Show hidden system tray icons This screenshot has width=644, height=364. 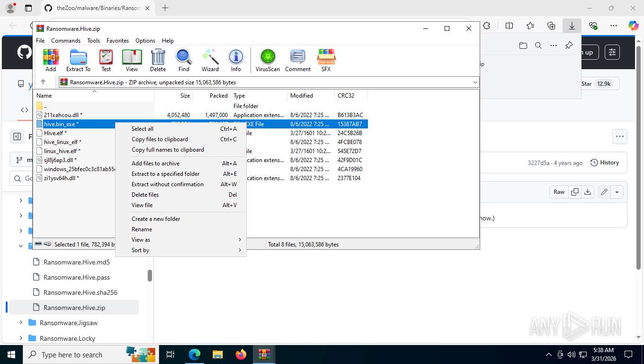[549, 355]
